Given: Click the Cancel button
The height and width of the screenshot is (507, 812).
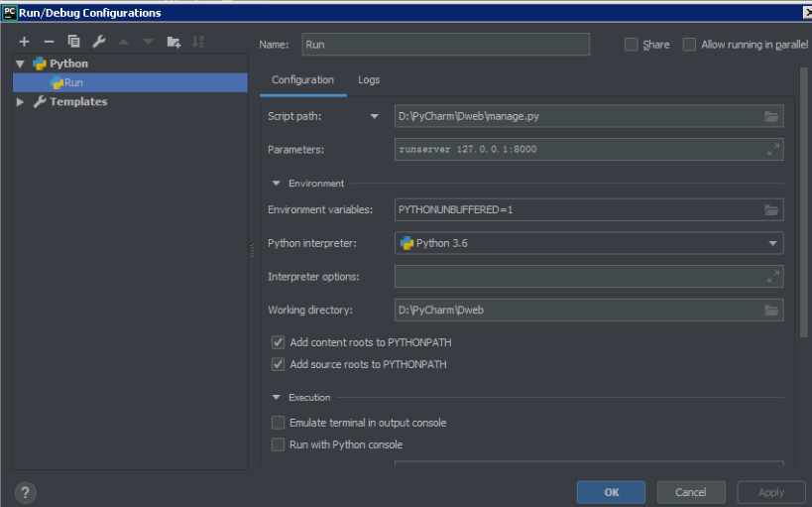Looking at the screenshot, I should coord(690,492).
